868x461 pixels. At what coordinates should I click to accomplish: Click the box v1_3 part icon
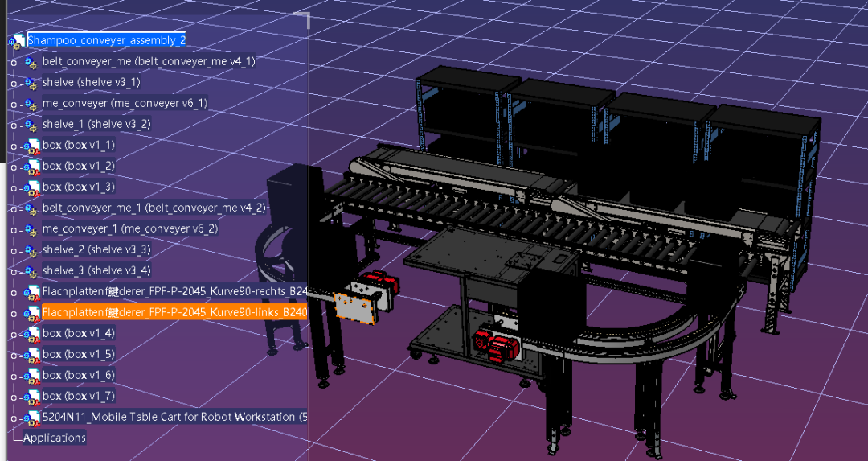point(33,187)
